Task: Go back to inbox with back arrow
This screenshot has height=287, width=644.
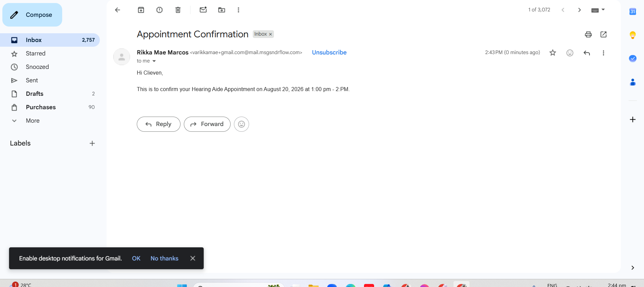Action: point(118,10)
